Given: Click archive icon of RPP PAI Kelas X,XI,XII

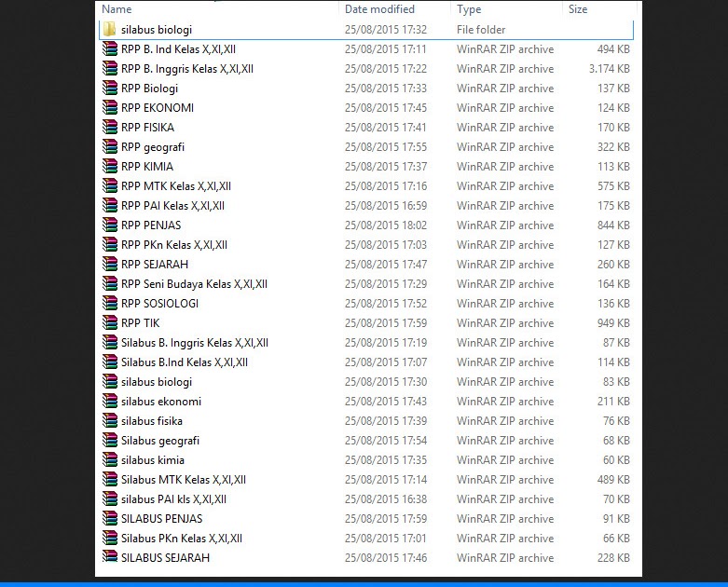Looking at the screenshot, I should [110, 205].
